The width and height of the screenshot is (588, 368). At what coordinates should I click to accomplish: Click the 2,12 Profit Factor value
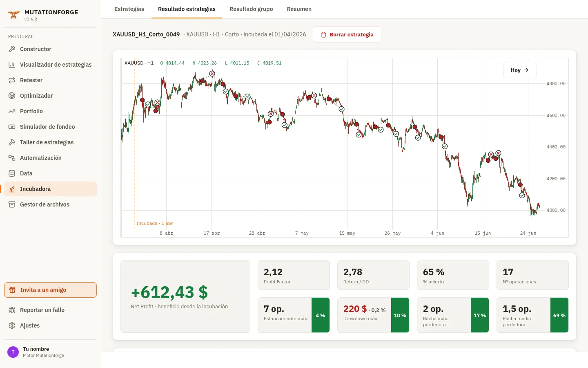(273, 272)
